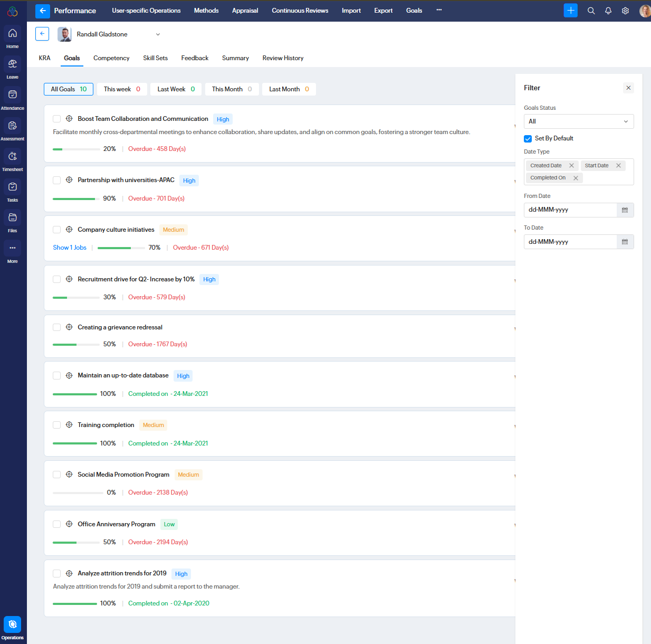Check the Boost Team Collaboration goal checkbox
Image resolution: width=651 pixels, height=644 pixels.
point(56,119)
